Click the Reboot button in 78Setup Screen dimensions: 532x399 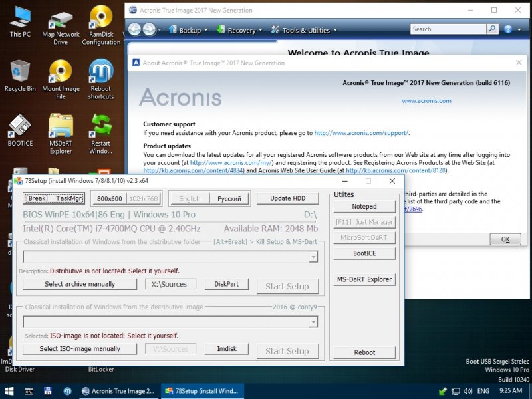coord(364,352)
